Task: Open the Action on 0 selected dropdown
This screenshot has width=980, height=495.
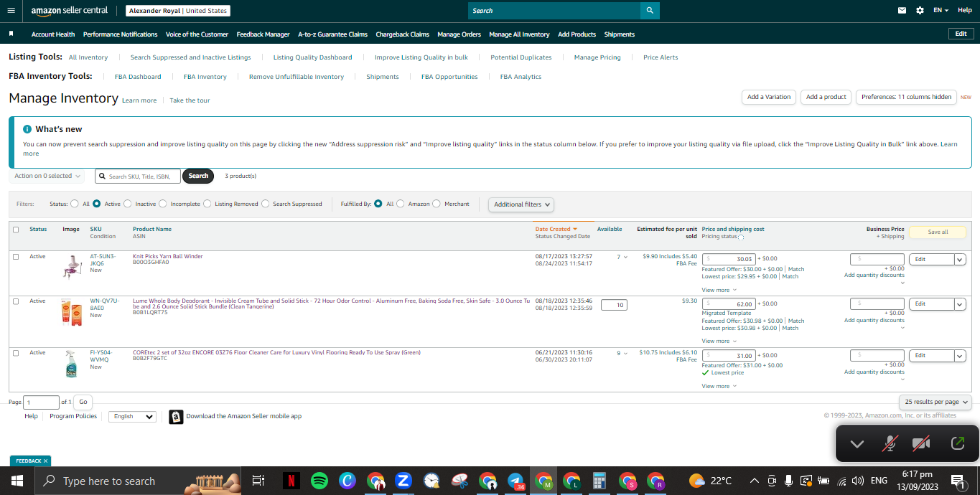Action: (x=47, y=176)
